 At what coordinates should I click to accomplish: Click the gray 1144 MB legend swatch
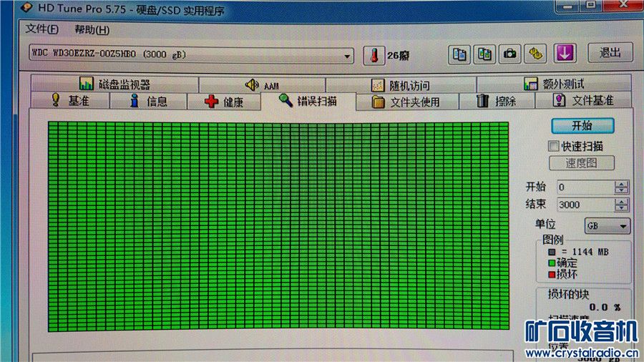(552, 252)
